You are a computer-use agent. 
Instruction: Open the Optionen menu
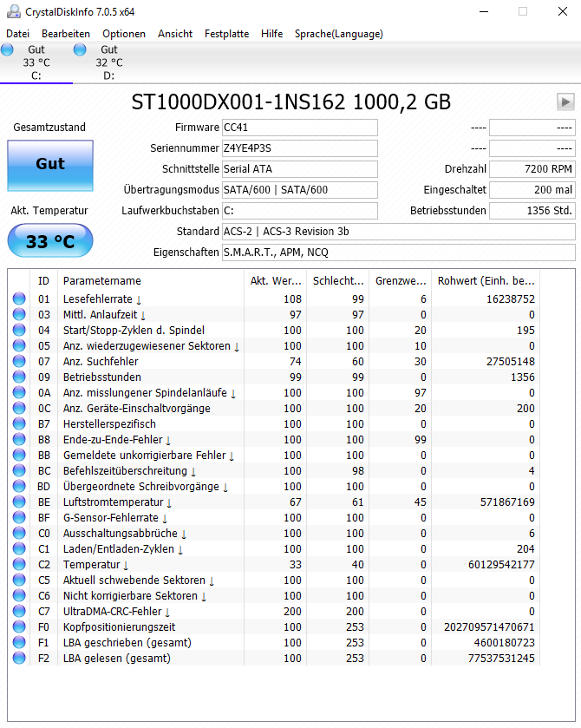pyautogui.click(x=124, y=34)
